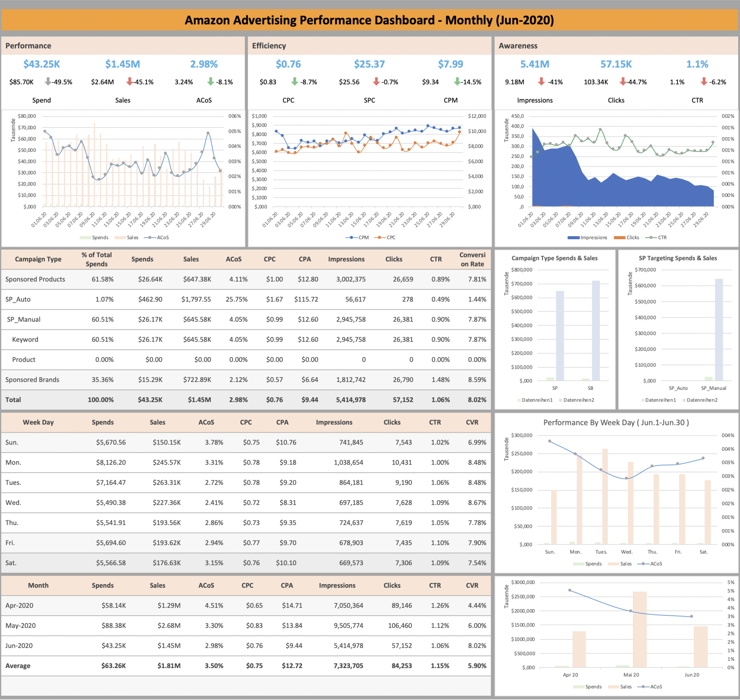Click the $722.89K Sales cell for Sponsored Brands

click(197, 379)
